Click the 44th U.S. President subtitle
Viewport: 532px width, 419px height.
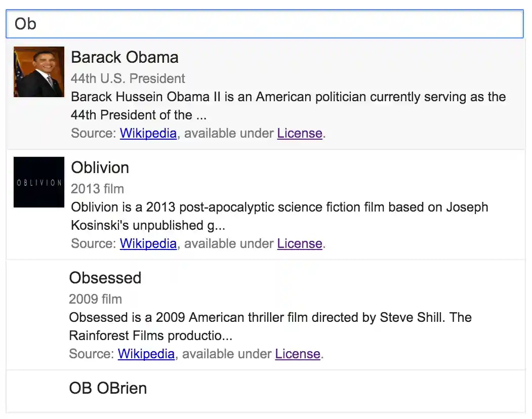[128, 78]
